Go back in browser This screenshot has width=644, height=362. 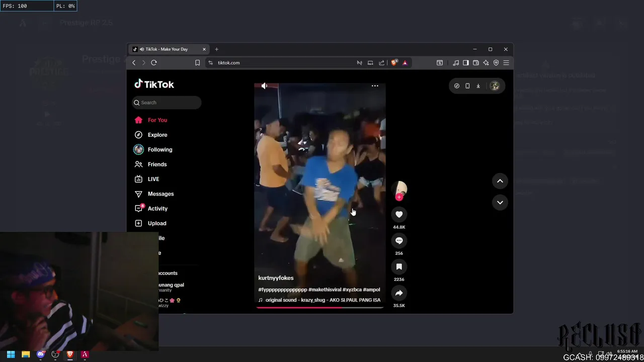coord(134,63)
